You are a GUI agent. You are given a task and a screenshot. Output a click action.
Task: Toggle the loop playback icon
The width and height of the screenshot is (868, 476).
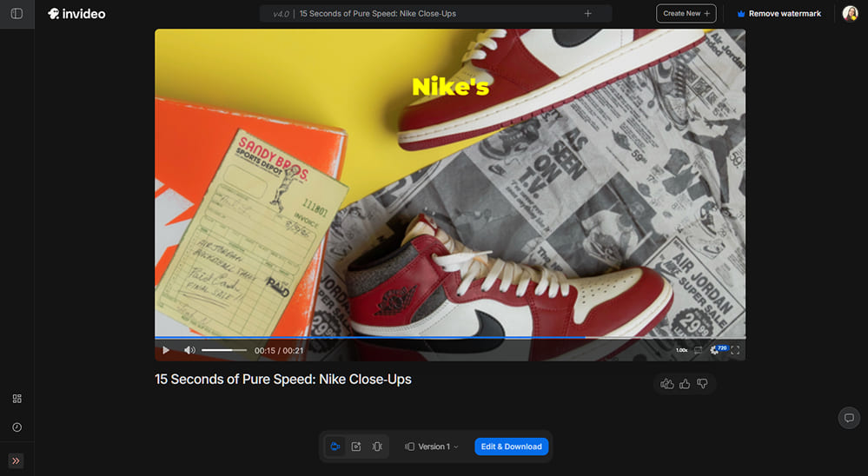(x=699, y=350)
